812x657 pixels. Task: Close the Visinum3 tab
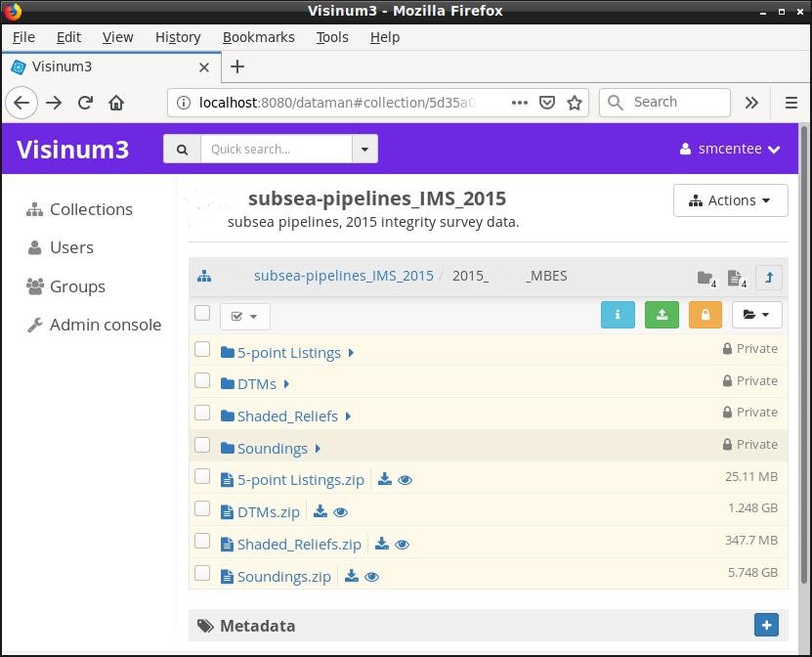coord(204,67)
